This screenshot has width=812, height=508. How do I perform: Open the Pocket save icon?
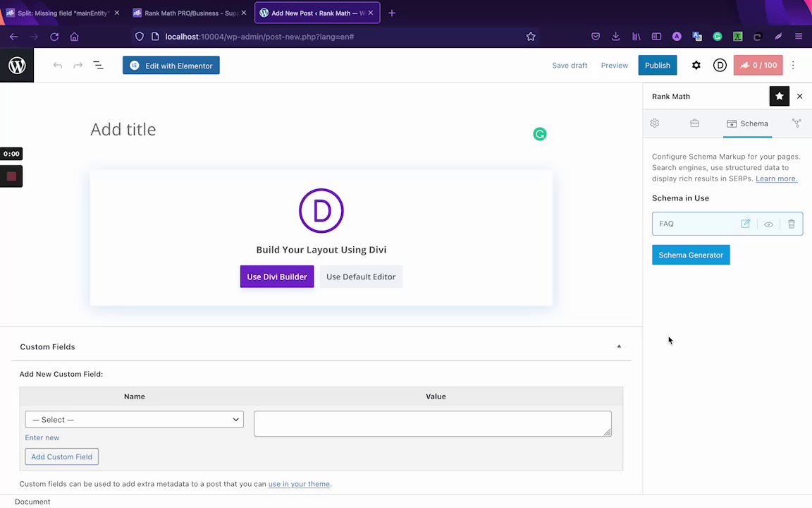[x=596, y=36]
